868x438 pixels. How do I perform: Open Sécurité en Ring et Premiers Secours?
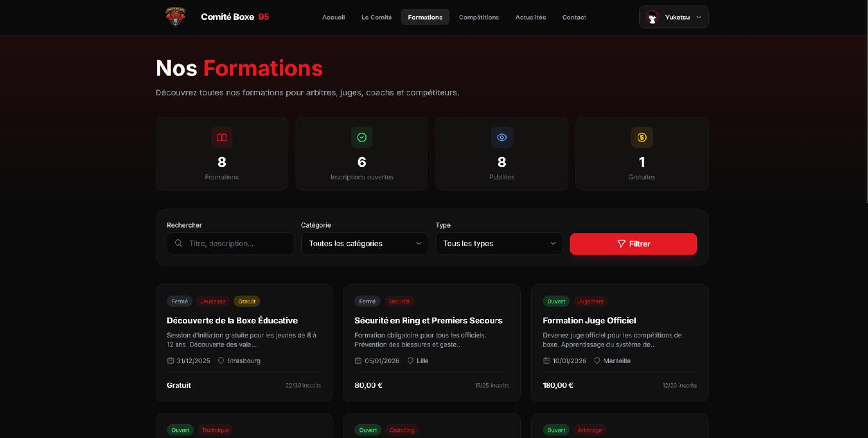pos(428,321)
